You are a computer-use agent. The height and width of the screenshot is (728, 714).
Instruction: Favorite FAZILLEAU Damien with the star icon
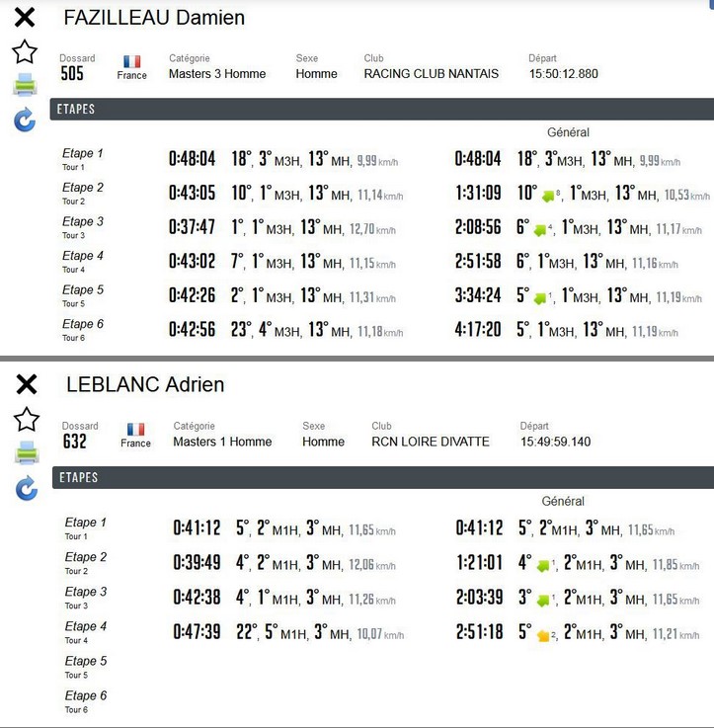pyautogui.click(x=25, y=51)
